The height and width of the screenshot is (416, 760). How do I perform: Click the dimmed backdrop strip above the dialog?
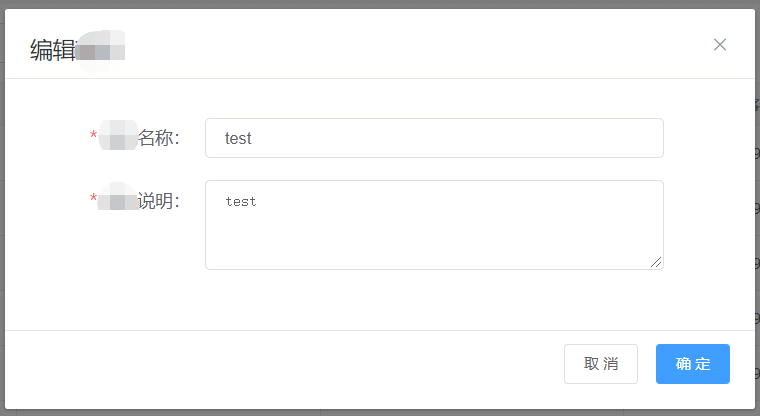pos(380,4)
